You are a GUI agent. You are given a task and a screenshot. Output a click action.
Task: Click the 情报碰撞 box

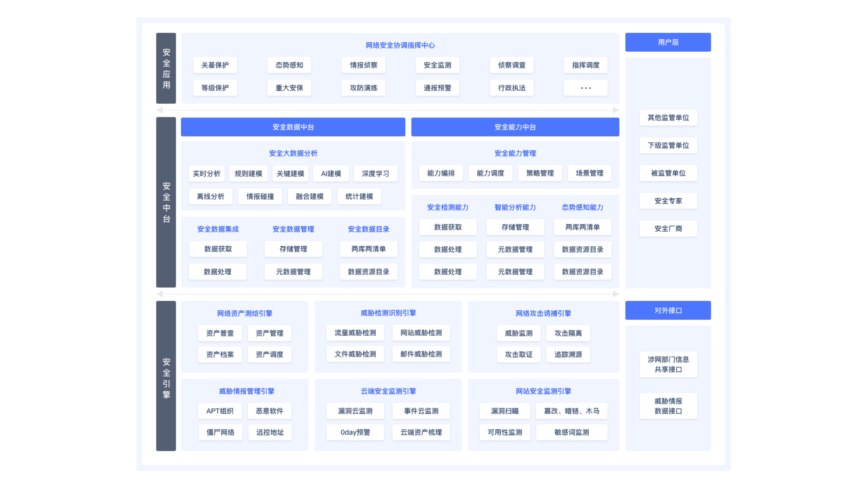(260, 196)
